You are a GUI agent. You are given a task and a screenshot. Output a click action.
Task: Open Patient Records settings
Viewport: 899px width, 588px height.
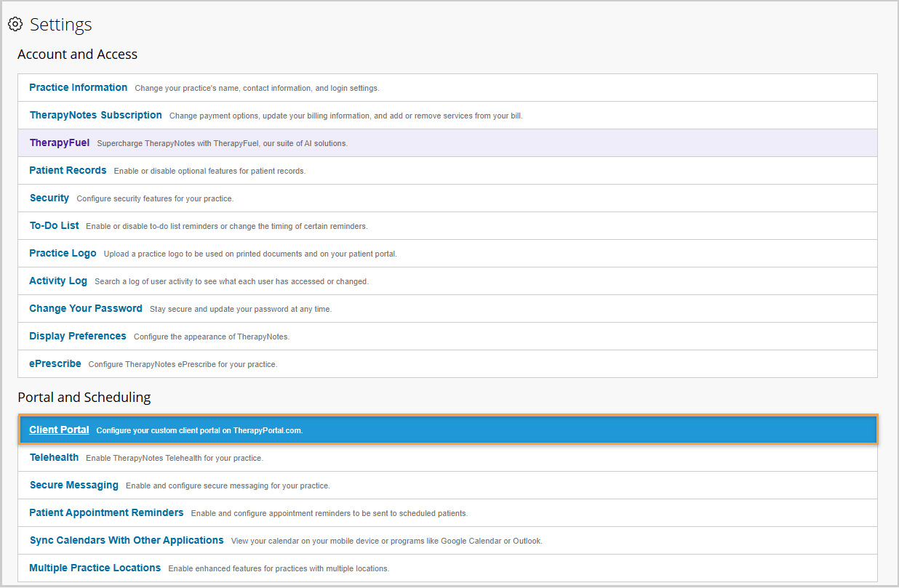(68, 170)
